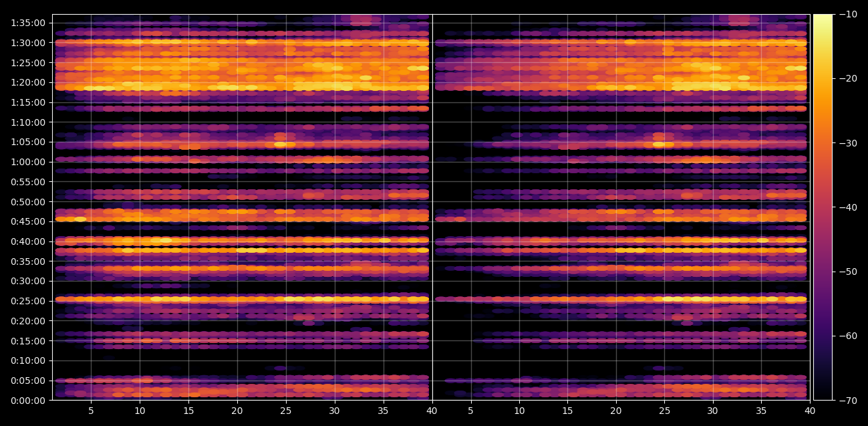Click the 0:40:00 y-axis tick
Screen dimensions: 868x426
tap(28, 241)
